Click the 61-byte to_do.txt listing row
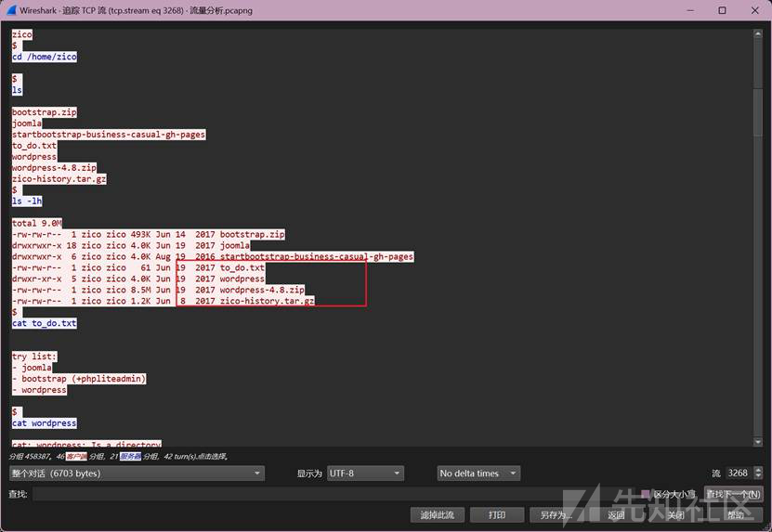Image resolution: width=772 pixels, height=532 pixels. pos(138,267)
